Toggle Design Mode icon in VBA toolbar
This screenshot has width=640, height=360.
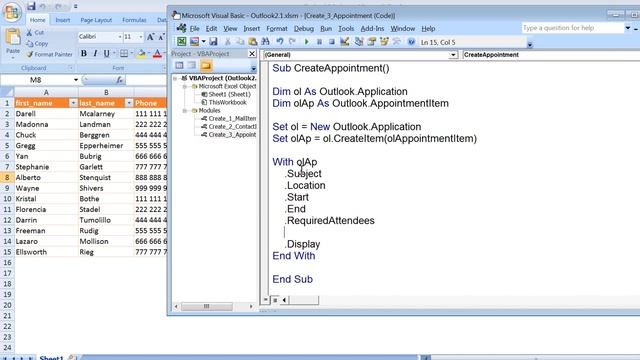(x=344, y=42)
